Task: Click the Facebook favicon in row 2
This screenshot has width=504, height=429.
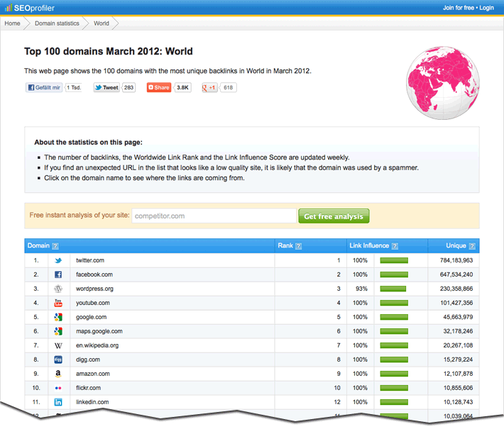Action: coord(58,274)
